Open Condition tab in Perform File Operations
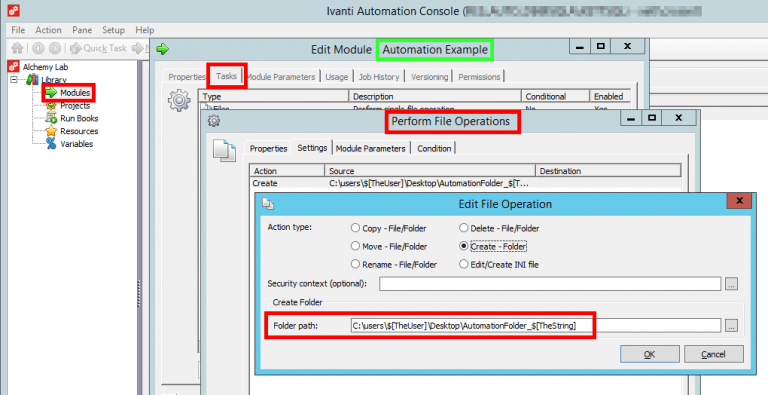Image resolution: width=768 pixels, height=395 pixels. [x=434, y=148]
